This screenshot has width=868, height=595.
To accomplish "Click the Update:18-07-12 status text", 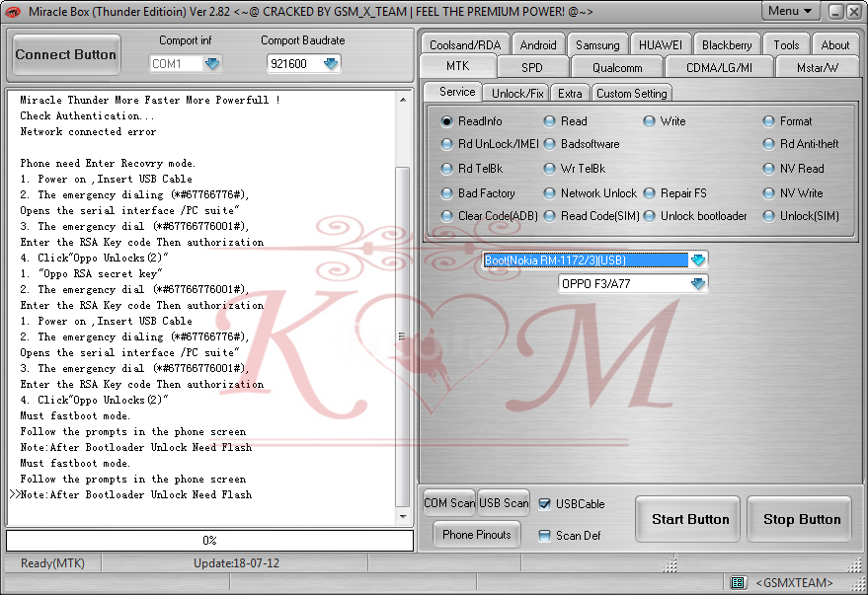I will coord(236,562).
